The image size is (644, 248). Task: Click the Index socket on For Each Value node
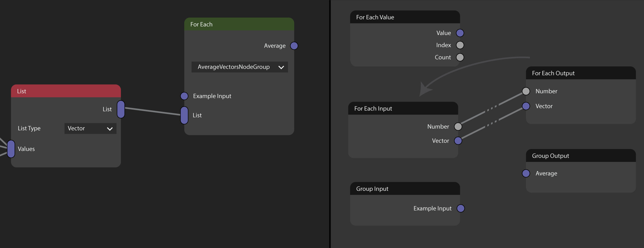[x=460, y=45]
